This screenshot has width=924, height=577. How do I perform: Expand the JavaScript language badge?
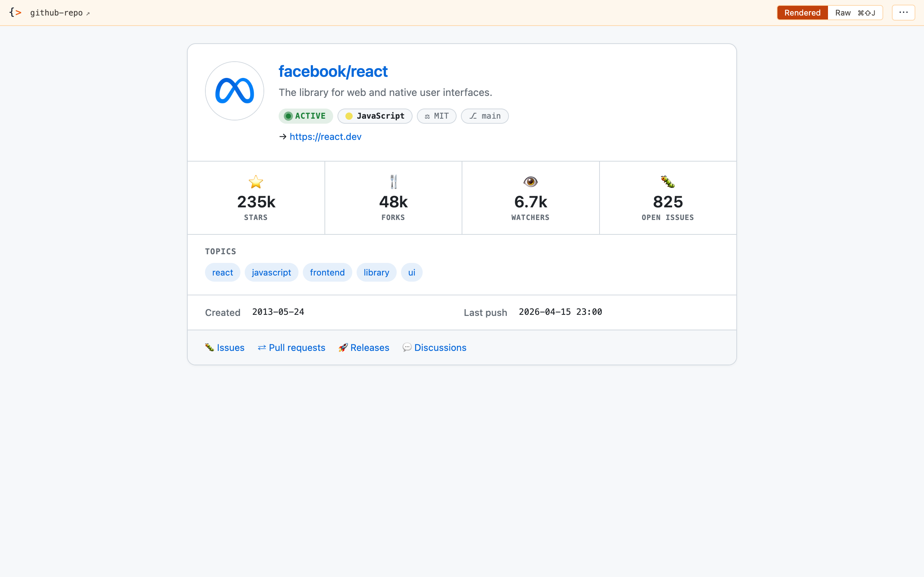pyautogui.click(x=375, y=116)
